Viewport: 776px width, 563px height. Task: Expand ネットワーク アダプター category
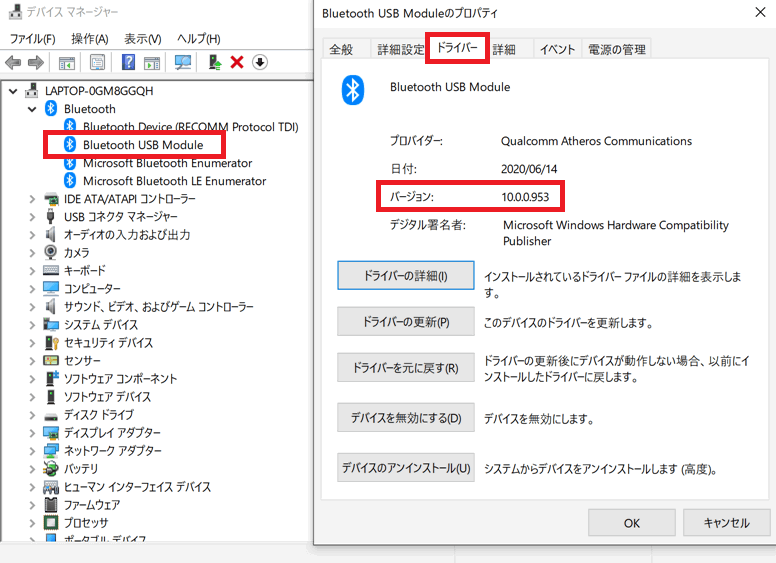point(32,451)
